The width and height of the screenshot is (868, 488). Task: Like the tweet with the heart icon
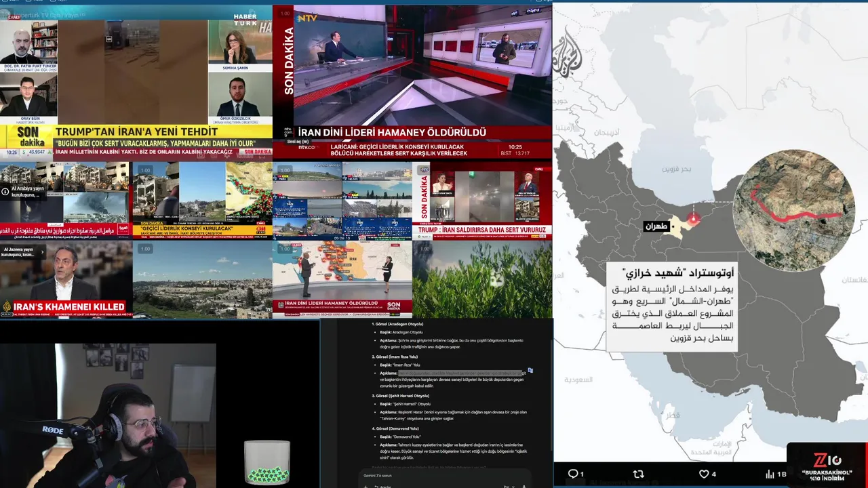(707, 474)
